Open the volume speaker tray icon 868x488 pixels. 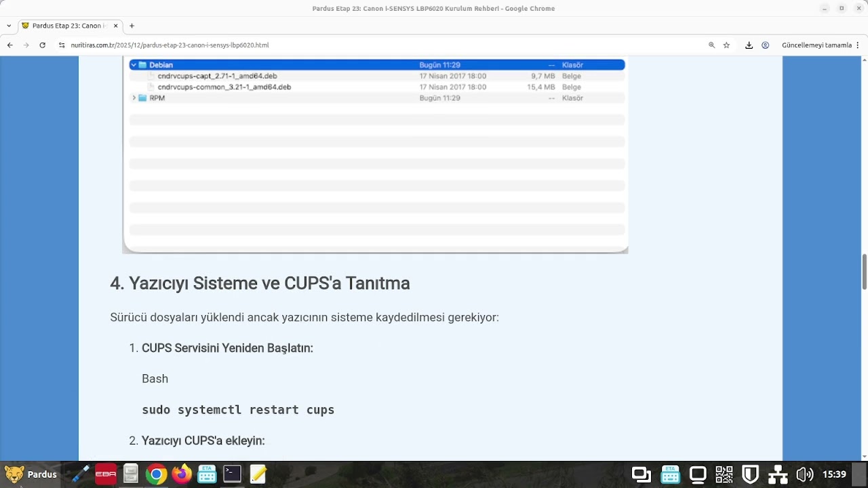(x=805, y=474)
